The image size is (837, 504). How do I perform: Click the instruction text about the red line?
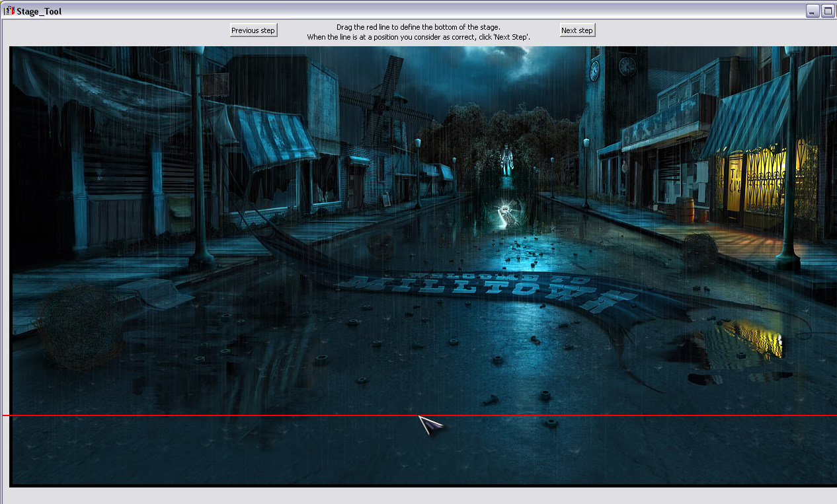point(418,32)
